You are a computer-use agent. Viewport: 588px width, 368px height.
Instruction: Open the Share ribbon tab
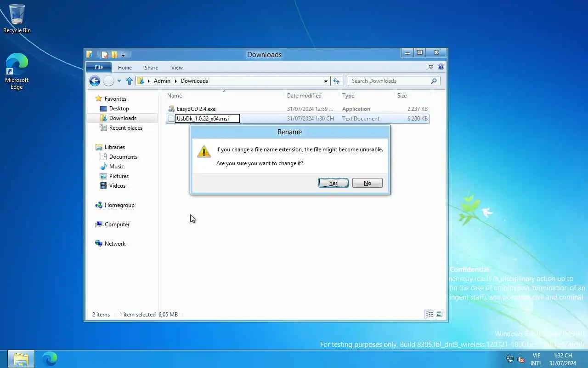tap(151, 68)
